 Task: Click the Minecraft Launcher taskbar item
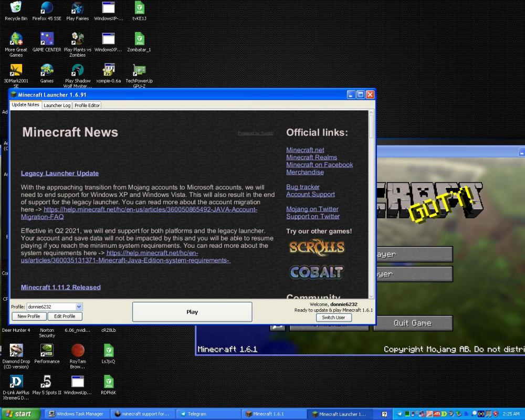(x=339, y=414)
